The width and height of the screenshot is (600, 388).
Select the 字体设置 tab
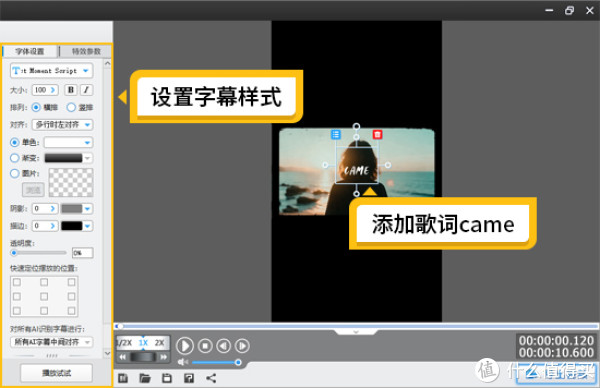[30, 51]
